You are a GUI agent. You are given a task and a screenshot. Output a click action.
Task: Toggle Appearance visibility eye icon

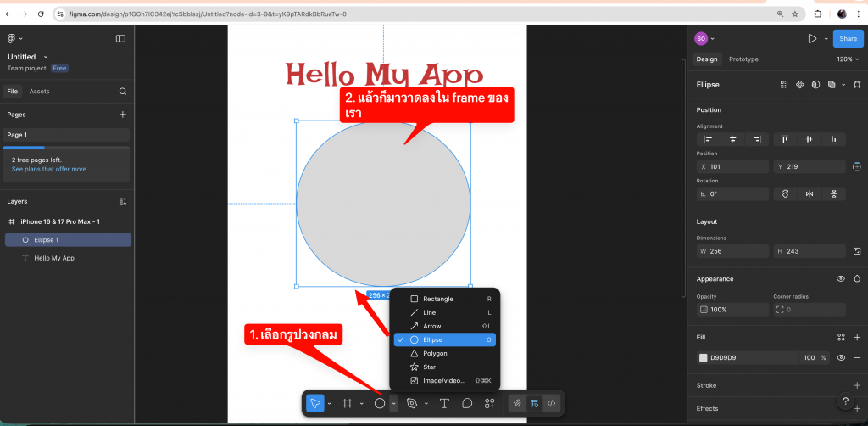click(x=841, y=278)
